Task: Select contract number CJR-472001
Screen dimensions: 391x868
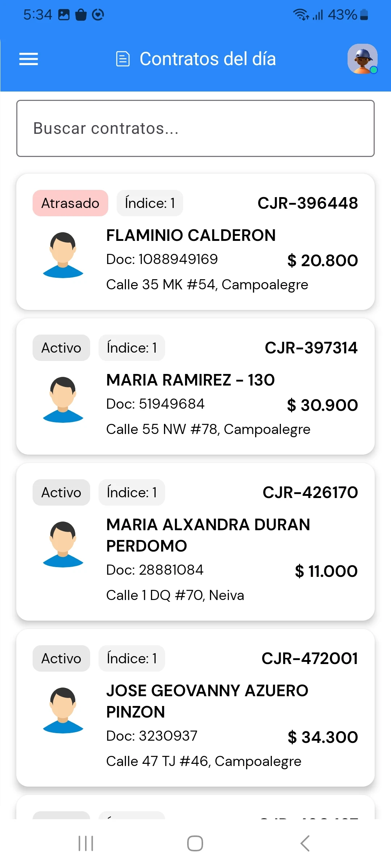Action: pos(310,659)
